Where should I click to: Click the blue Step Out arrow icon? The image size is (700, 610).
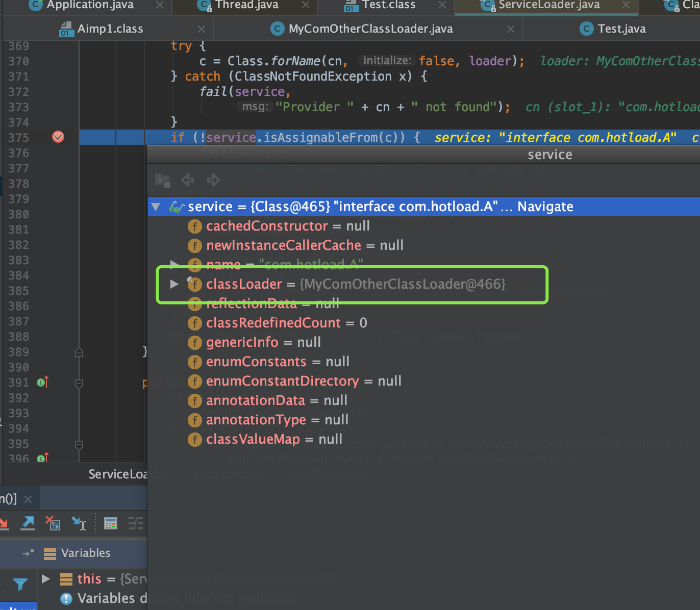coord(28,523)
